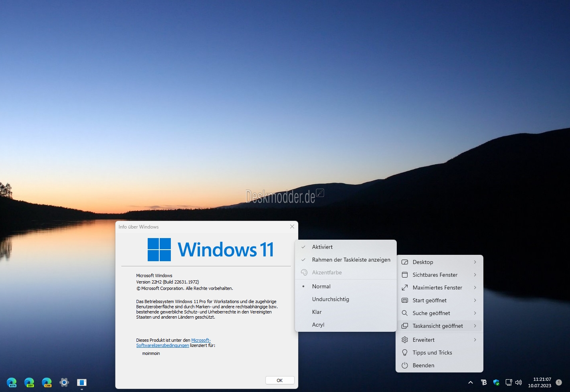Close the Info über Windows dialog
This screenshot has height=392, width=570.
292,227
